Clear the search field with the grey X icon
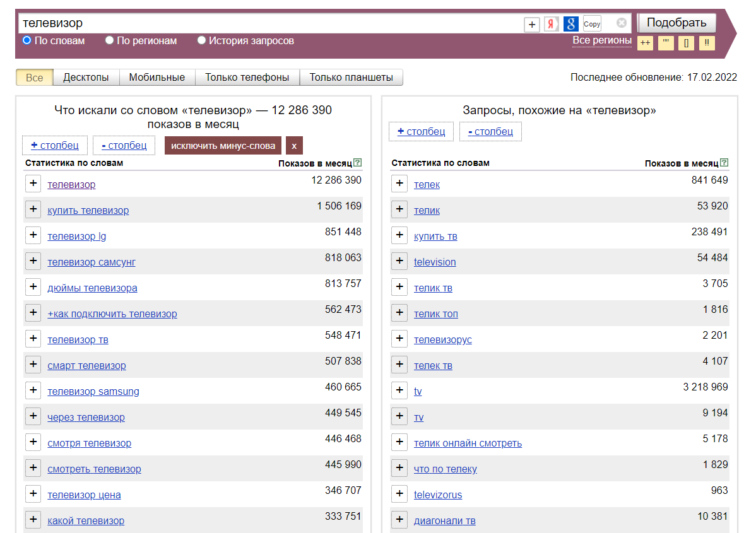Viewport: 756px width, 533px height. pyautogui.click(x=622, y=23)
